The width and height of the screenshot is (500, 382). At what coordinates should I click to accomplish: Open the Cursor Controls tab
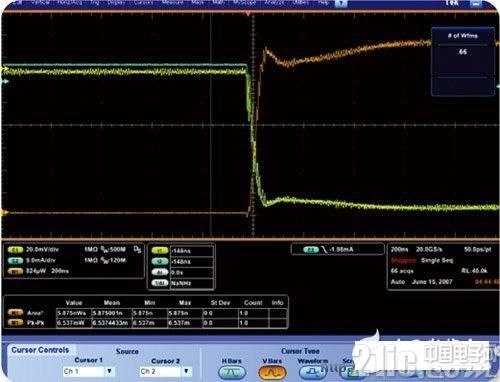(40, 350)
